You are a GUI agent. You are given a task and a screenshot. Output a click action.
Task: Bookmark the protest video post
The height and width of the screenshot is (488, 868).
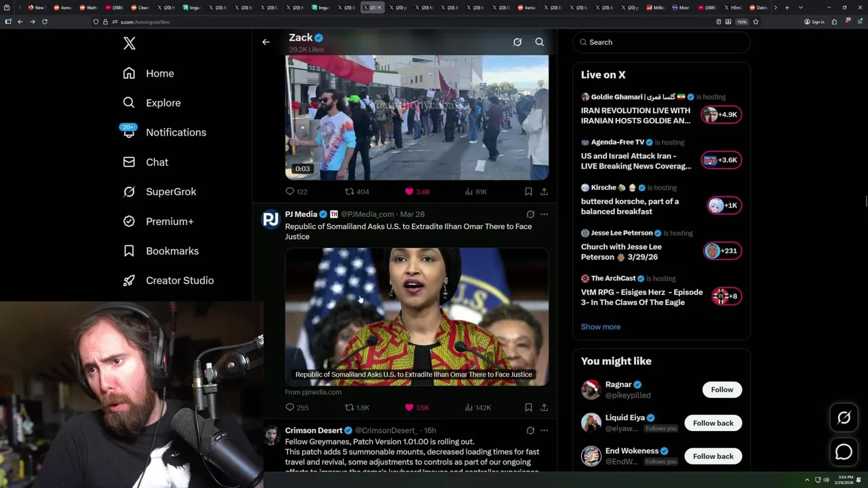(528, 192)
